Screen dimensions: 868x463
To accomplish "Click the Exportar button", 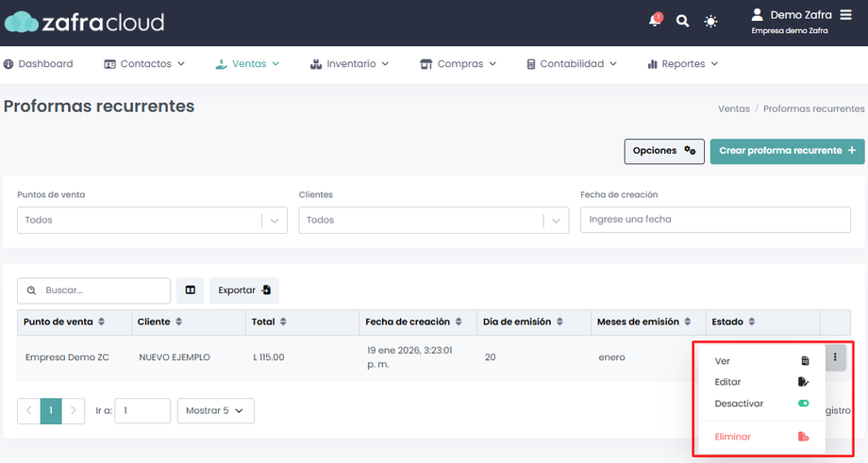I will pyautogui.click(x=244, y=290).
